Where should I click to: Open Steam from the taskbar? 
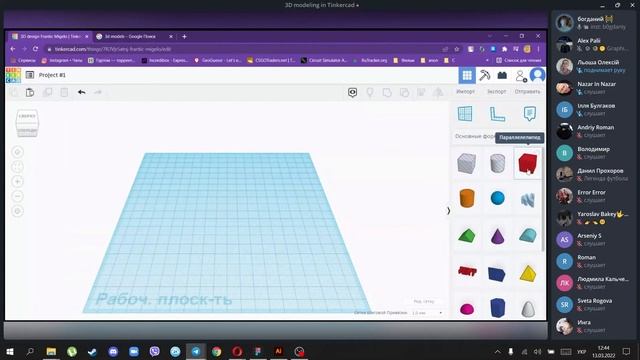pyautogui.click(x=92, y=351)
